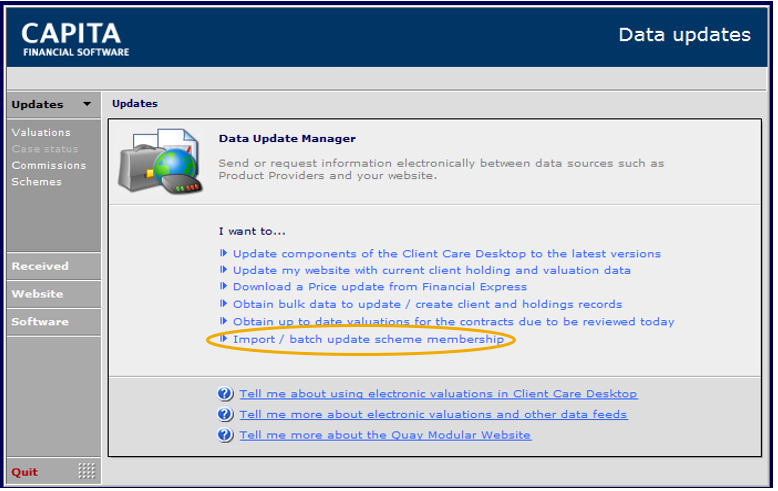
Task: Open the Updates sidebar section
Action: tap(54, 105)
